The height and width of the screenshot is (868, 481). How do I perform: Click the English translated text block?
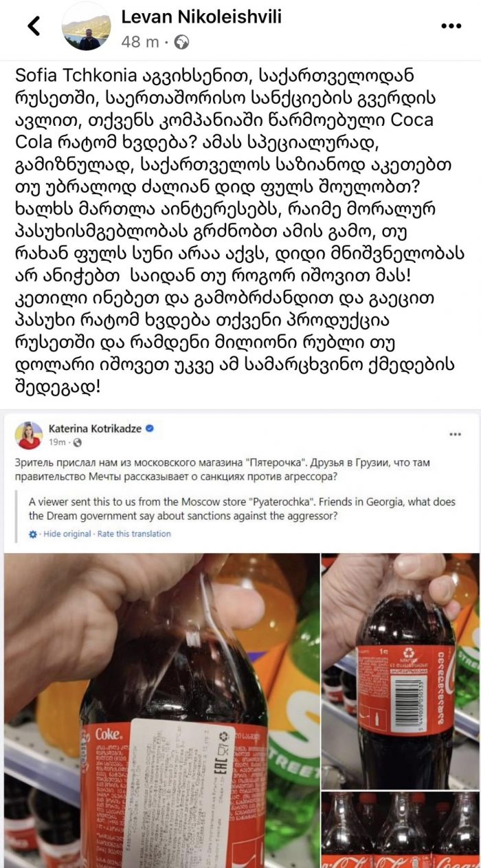(x=242, y=509)
